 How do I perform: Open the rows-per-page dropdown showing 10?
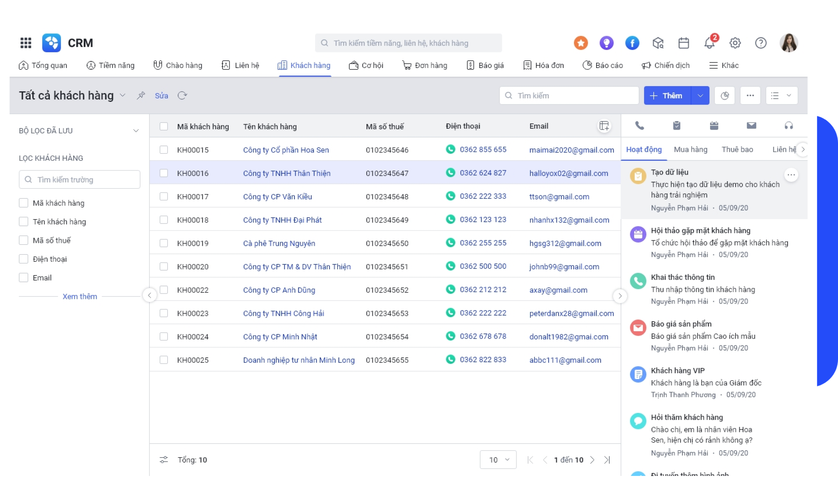(x=498, y=459)
